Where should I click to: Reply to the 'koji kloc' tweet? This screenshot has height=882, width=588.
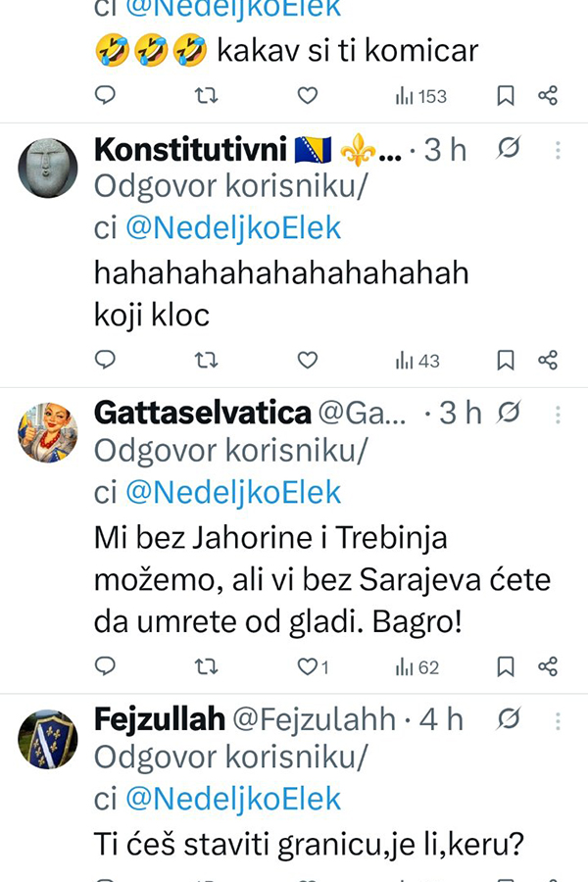105,360
